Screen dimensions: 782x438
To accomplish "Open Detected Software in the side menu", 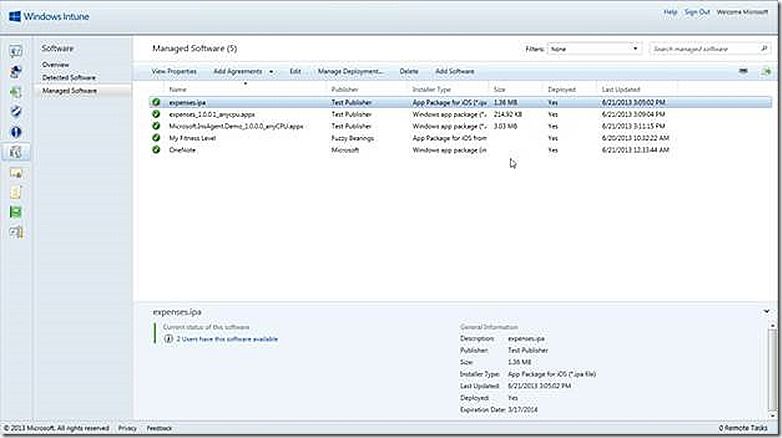I will coord(69,78).
